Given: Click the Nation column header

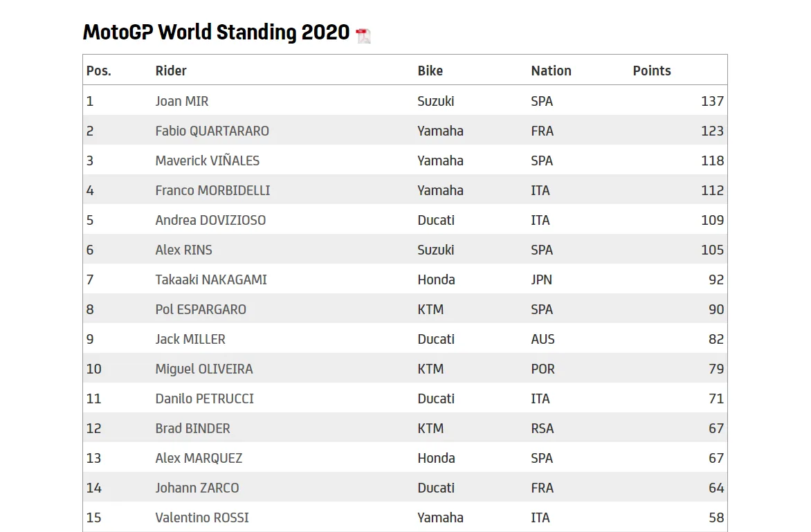Looking at the screenshot, I should coord(551,71).
